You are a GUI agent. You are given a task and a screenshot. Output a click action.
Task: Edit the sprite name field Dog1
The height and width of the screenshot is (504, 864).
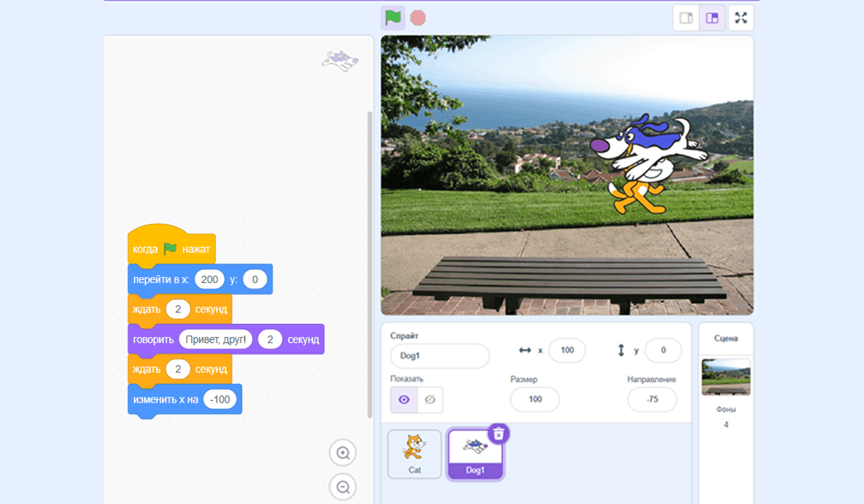439,356
